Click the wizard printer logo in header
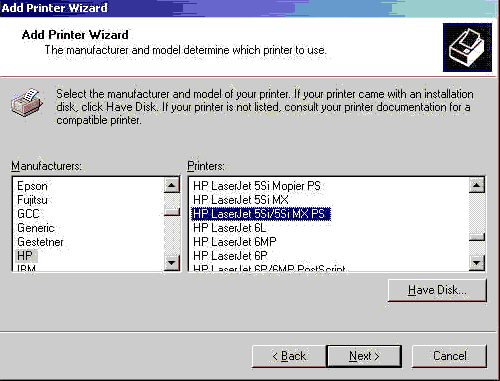500x381 pixels. pos(467,47)
